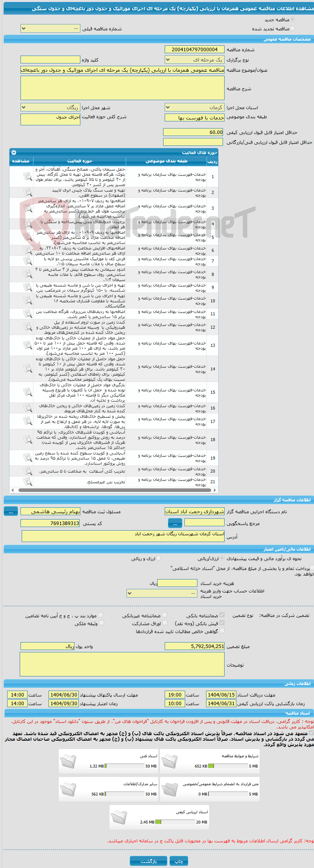Click the حوزه فعالیت column header

click(x=80, y=161)
